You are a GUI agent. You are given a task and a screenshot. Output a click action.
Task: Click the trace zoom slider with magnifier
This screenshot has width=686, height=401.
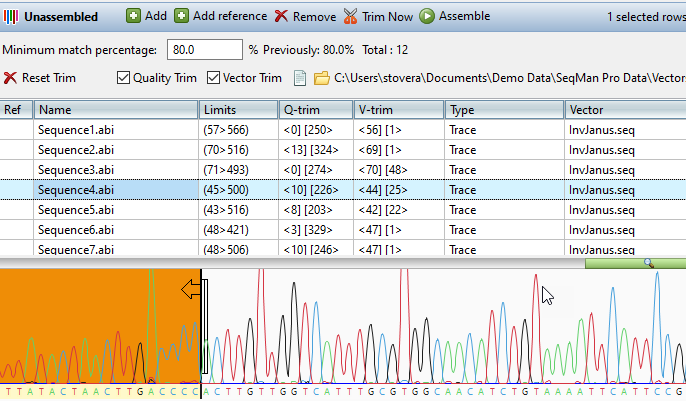tap(648, 263)
